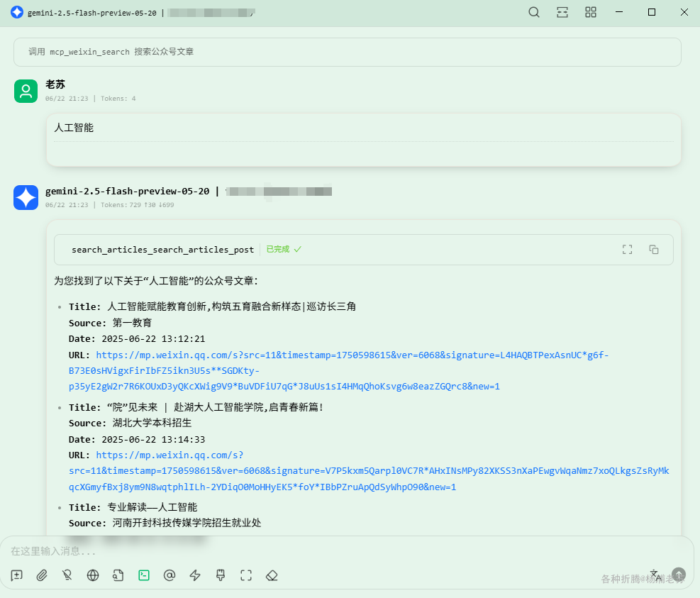Image resolution: width=700 pixels, height=598 pixels.
Task: Open the mini apps grid icon
Action: tap(591, 12)
